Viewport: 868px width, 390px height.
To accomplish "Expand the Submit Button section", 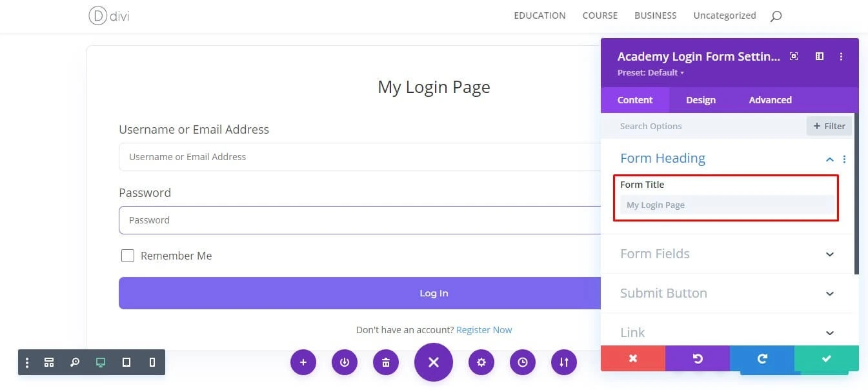I will (727, 293).
